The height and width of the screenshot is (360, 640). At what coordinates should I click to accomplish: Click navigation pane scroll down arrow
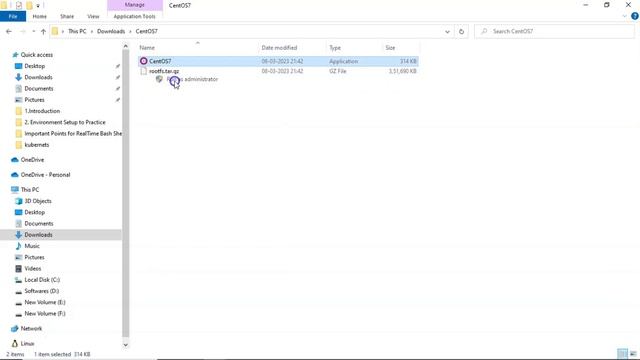[126, 345]
